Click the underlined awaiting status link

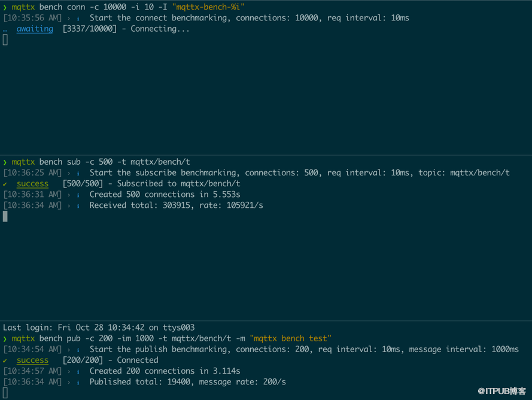(35, 29)
